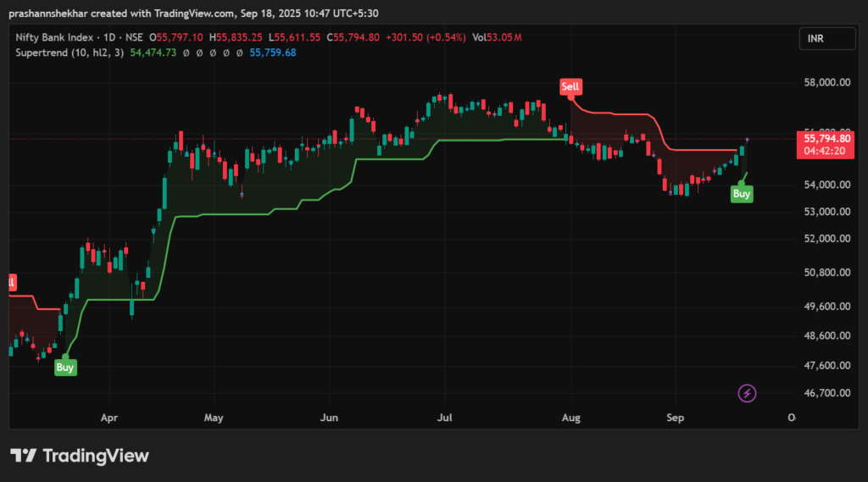Click the blue Supertrend value 55,759.68

click(272, 53)
